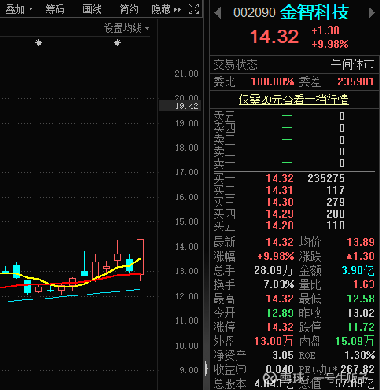Click the double-arrow beside 隐藏
Screen dimensions: 380x390
[x=177, y=9]
